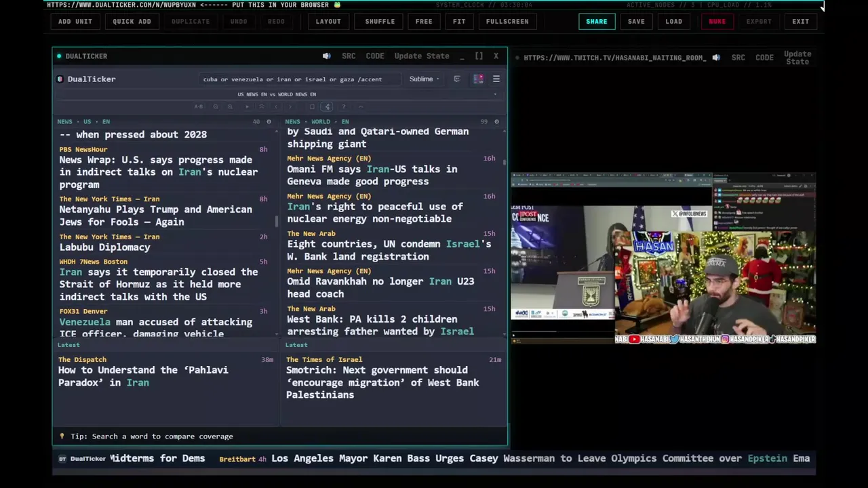This screenshot has height=488, width=868.
Task: Click the A-B compare toolbar button
Action: (x=199, y=106)
